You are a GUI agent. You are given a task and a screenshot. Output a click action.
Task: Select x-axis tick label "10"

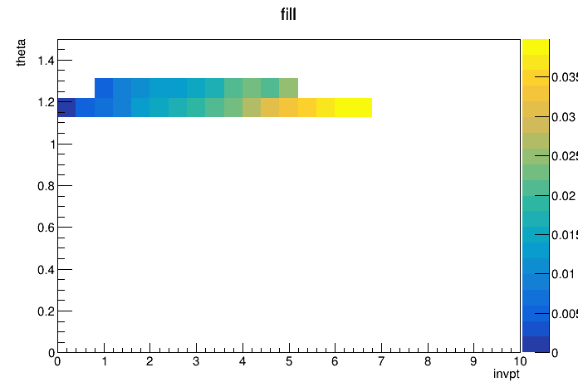(x=520, y=361)
